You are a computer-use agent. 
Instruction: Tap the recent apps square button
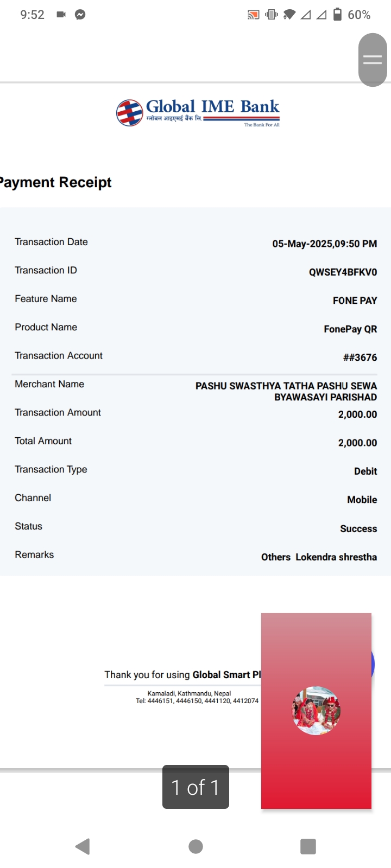[x=308, y=846]
